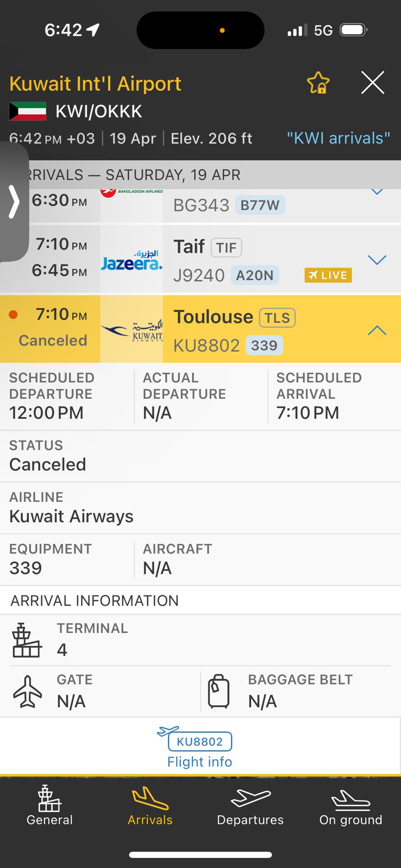Switch to the General tab

click(50, 807)
